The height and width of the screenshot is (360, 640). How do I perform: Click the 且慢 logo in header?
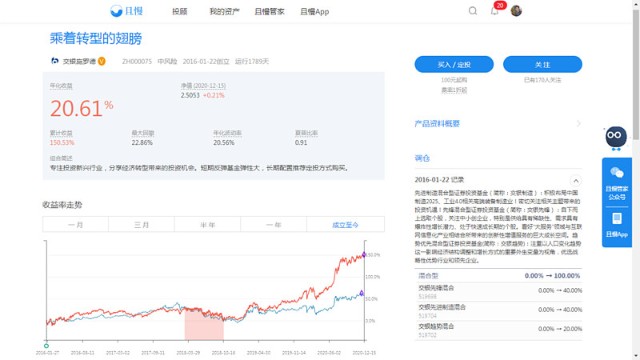click(127, 11)
